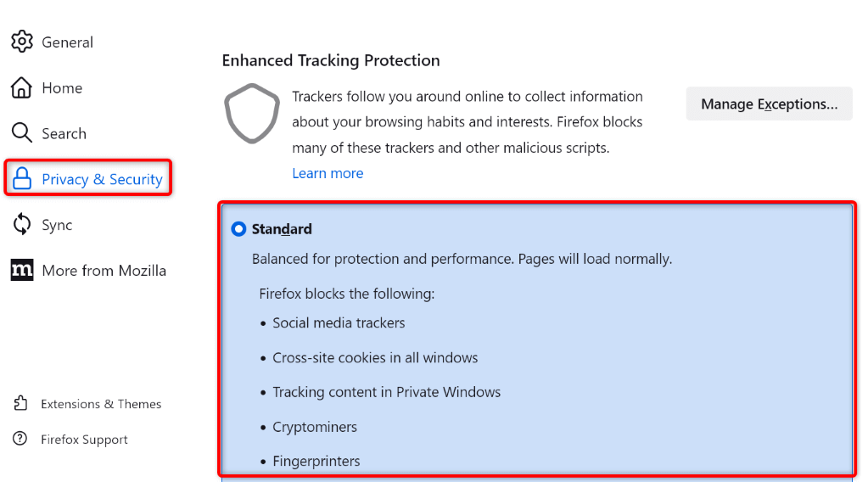
Task: Click the Extensions & Themes puzzle icon
Action: point(20,404)
